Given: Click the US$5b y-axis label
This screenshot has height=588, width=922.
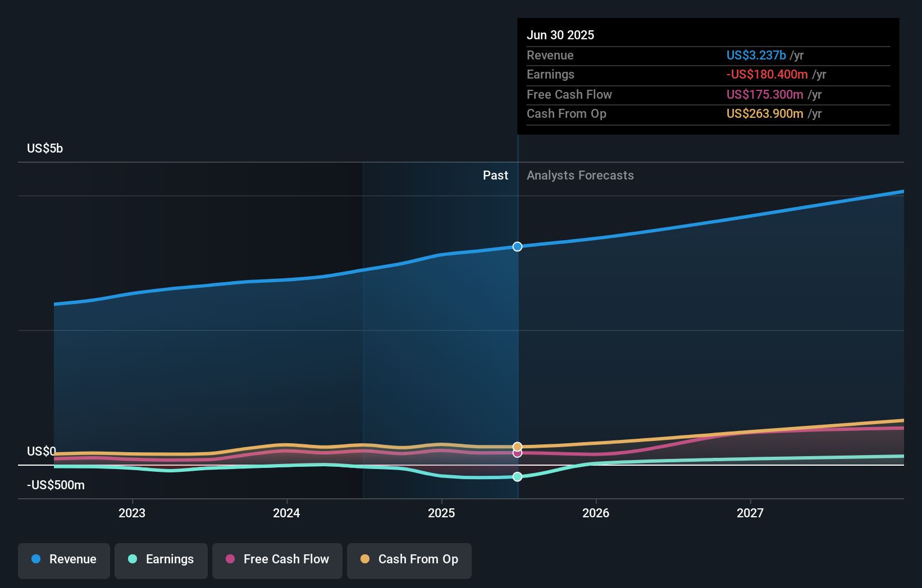Looking at the screenshot, I should point(45,149).
